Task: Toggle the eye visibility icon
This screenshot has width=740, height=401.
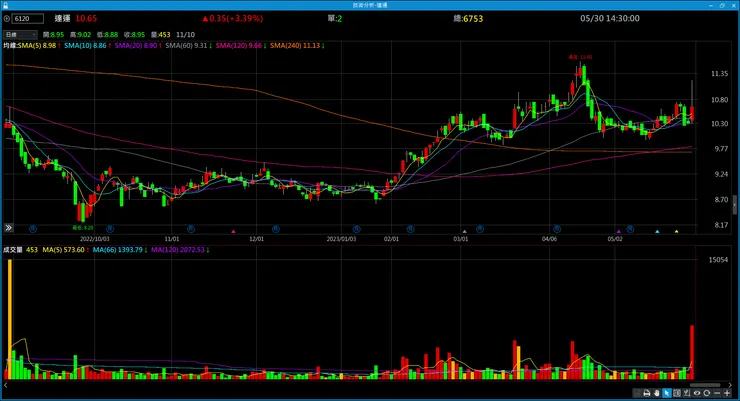Action: [x=697, y=393]
